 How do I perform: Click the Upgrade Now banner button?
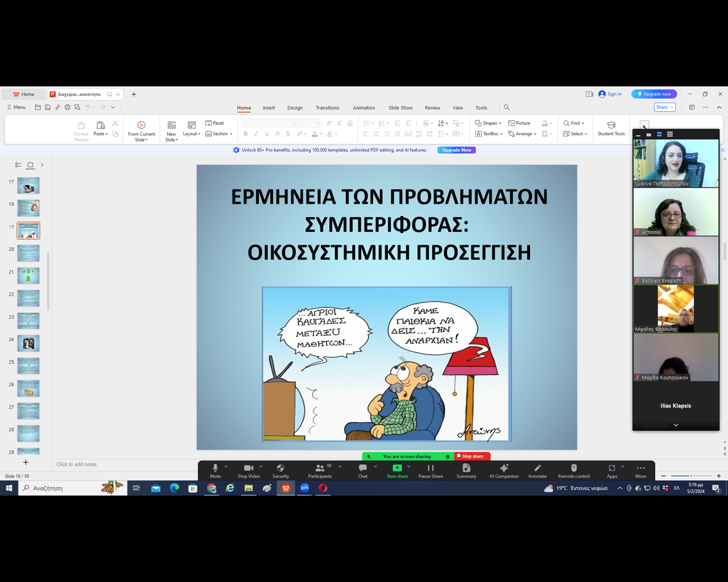pos(457,150)
